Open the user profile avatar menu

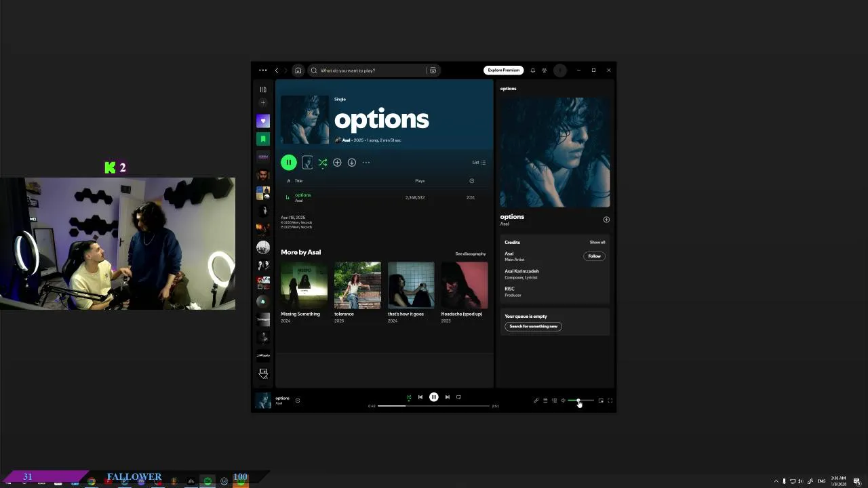point(560,70)
